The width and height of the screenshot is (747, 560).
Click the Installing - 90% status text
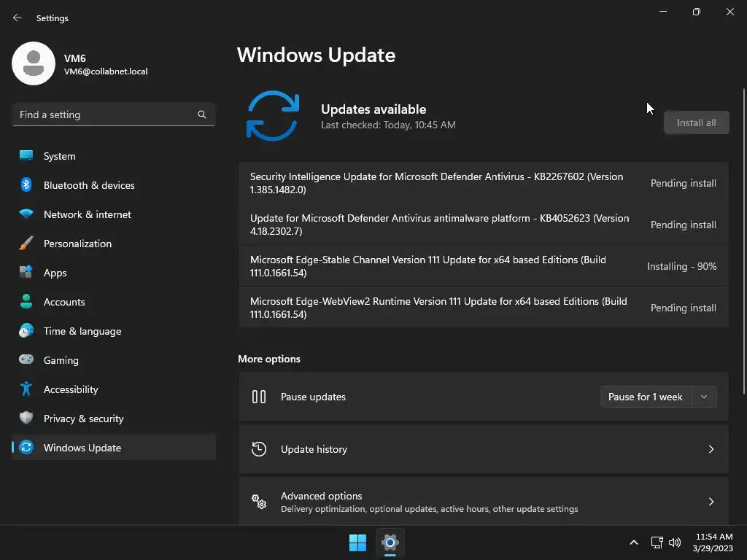(x=682, y=266)
